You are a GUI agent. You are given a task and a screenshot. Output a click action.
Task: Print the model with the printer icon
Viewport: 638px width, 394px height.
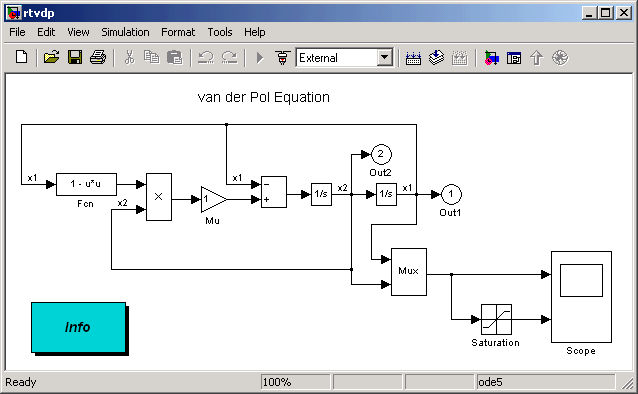click(98, 57)
